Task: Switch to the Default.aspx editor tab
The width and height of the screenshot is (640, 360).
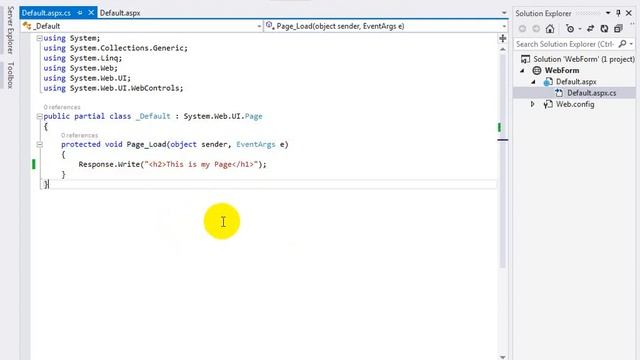Action: point(120,13)
